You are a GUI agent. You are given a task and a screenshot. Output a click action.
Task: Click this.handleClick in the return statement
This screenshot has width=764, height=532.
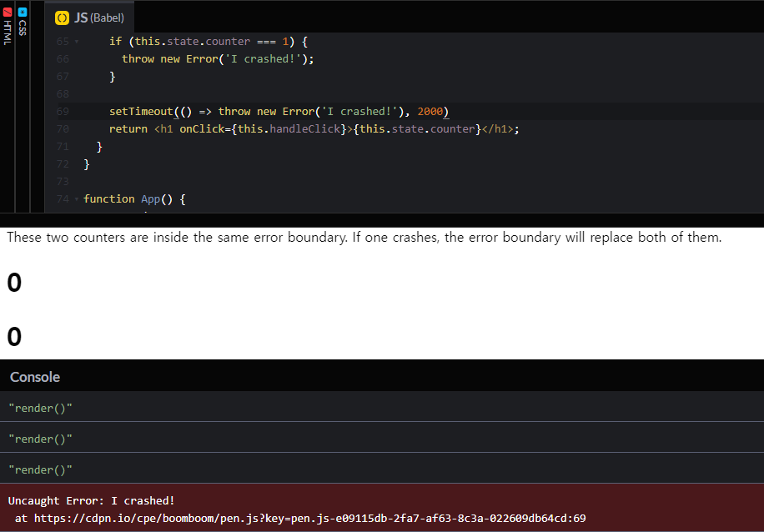(289, 129)
